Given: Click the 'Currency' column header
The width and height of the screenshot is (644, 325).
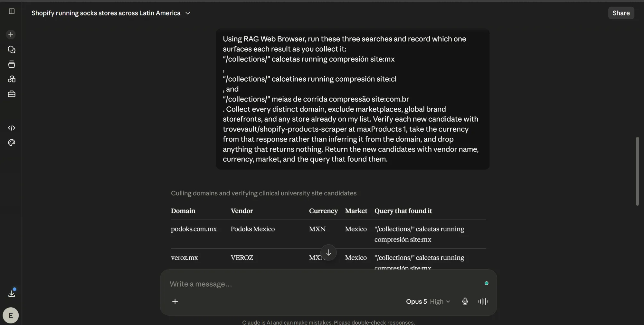Looking at the screenshot, I should (x=323, y=211).
